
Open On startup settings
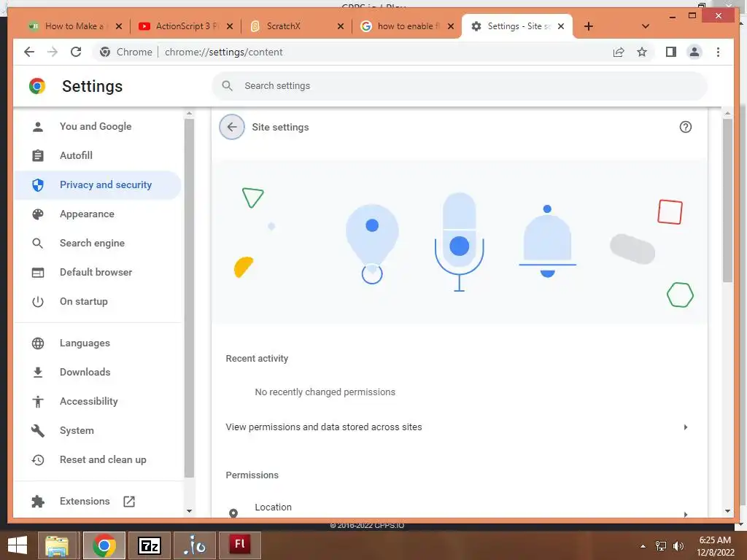(98, 301)
